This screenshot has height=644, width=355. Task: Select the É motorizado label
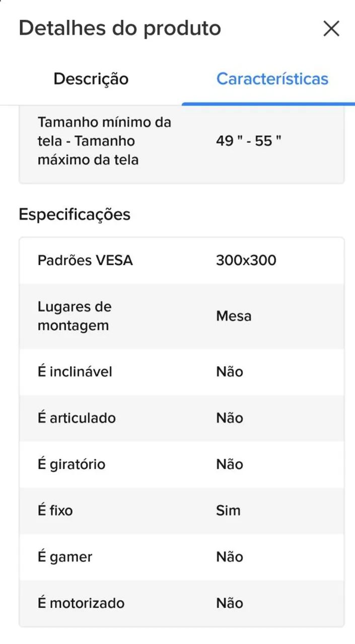(x=81, y=603)
